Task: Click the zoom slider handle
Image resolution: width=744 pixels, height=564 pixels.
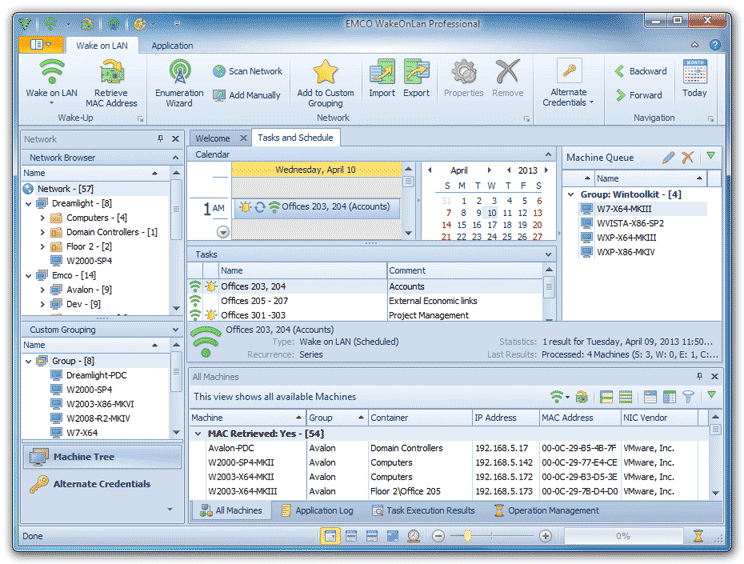Action: click(x=467, y=536)
